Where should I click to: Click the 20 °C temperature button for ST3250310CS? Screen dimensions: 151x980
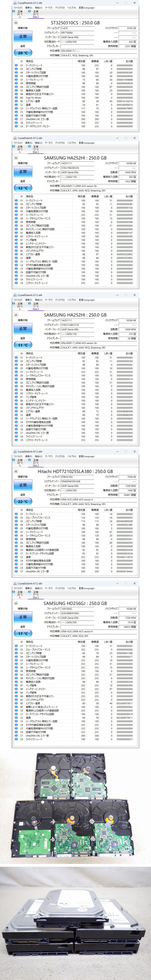(x=23, y=53)
